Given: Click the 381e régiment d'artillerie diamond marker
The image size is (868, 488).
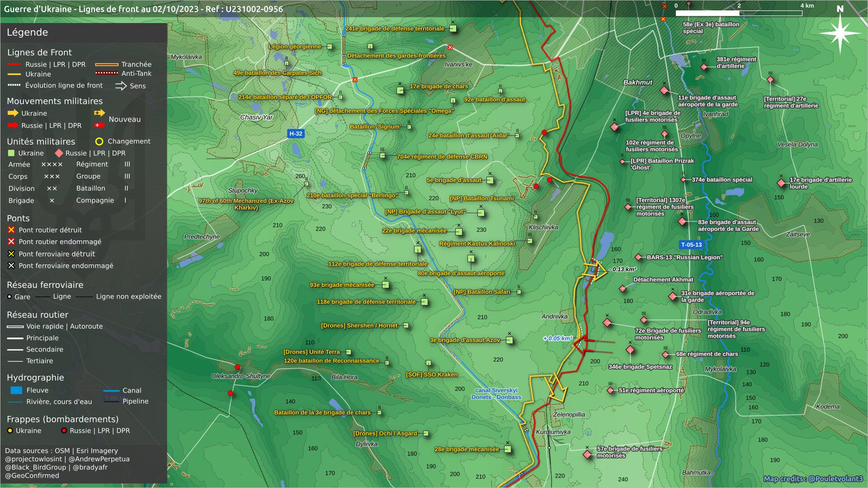Looking at the screenshot, I should click(704, 67).
